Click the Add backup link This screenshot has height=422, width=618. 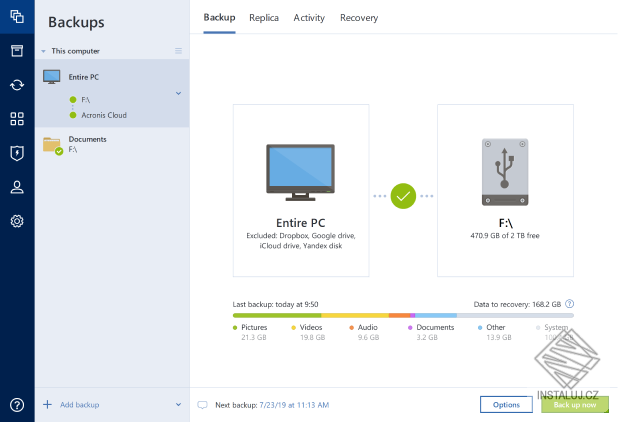(x=80, y=405)
